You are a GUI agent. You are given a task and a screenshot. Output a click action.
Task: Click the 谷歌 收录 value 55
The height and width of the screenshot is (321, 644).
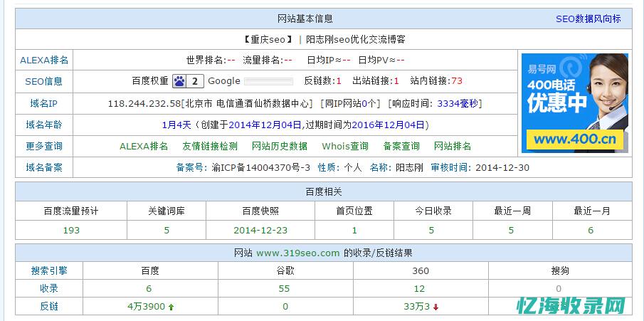(x=284, y=289)
